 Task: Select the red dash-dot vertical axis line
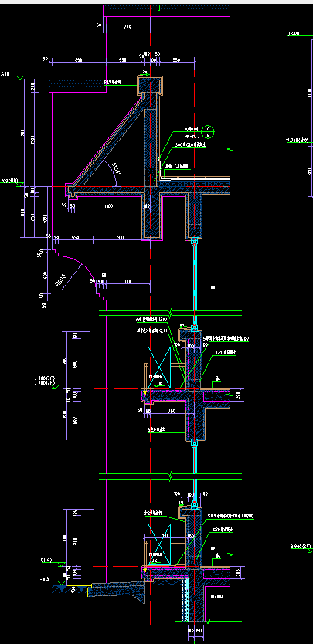click(x=150, y=322)
